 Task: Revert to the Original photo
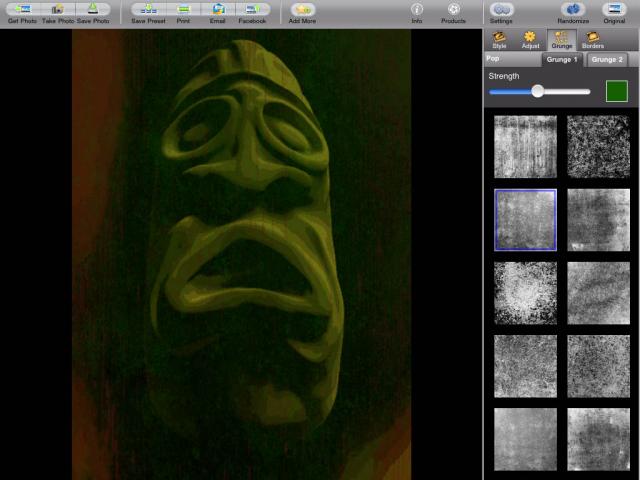614,9
